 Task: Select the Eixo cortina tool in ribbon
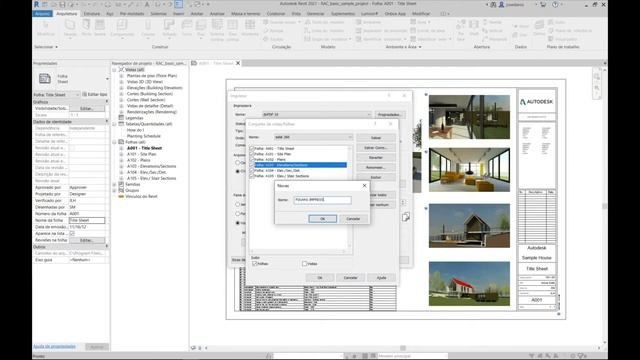(233, 29)
